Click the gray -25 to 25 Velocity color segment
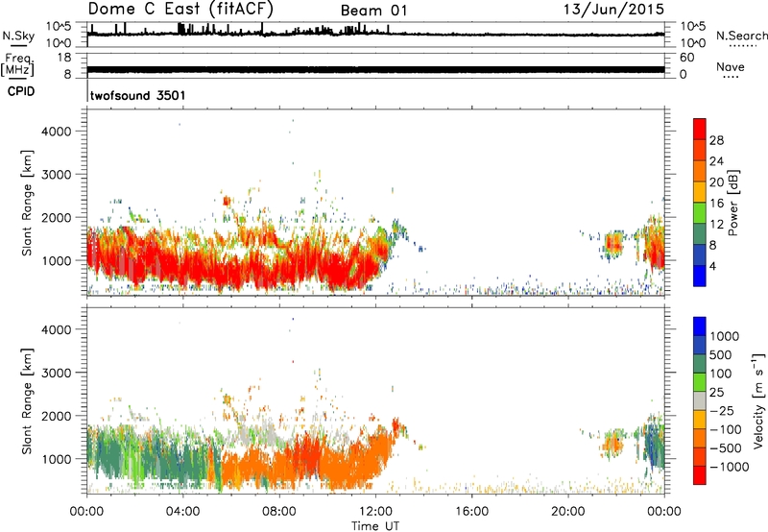The image size is (768, 532). click(x=700, y=400)
